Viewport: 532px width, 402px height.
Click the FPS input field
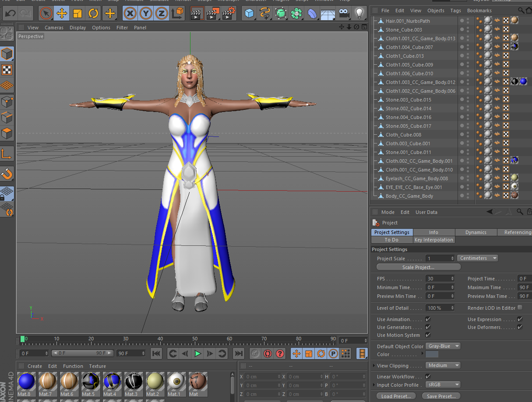(x=440, y=279)
